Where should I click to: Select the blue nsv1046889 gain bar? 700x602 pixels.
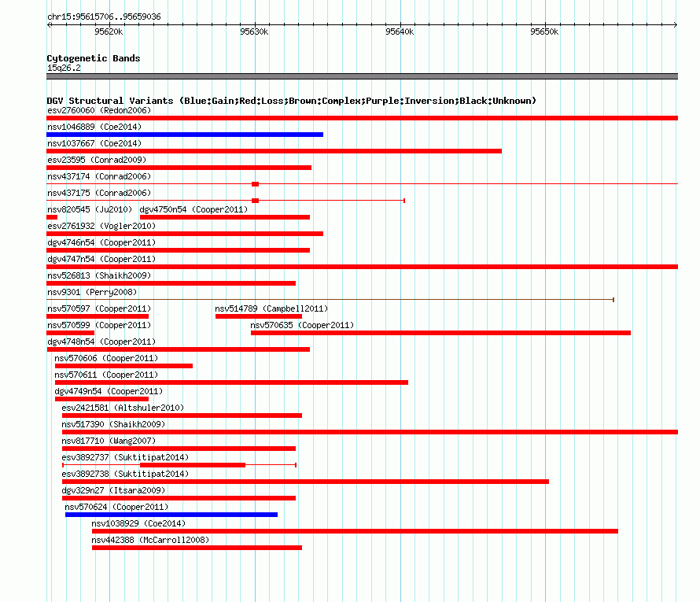pyautogui.click(x=185, y=135)
